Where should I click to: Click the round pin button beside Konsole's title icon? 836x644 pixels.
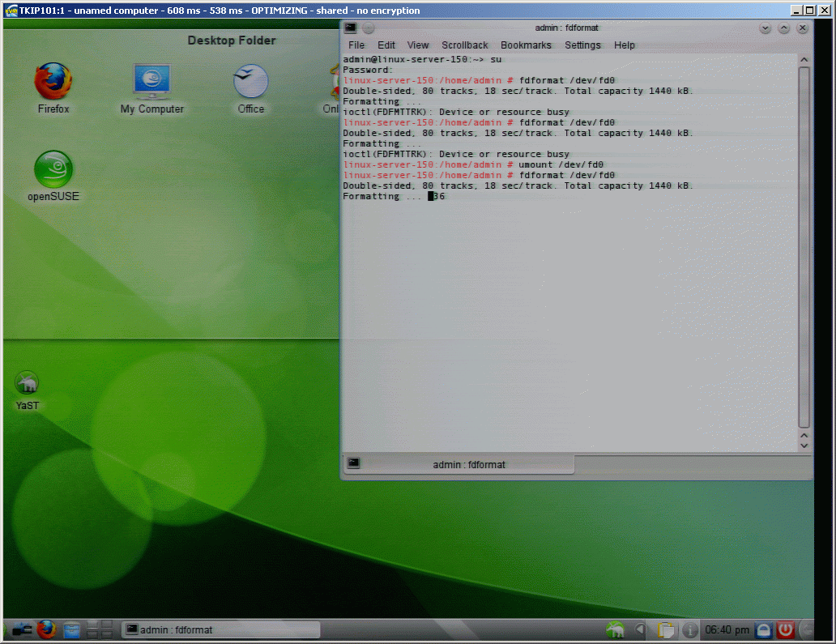[369, 28]
